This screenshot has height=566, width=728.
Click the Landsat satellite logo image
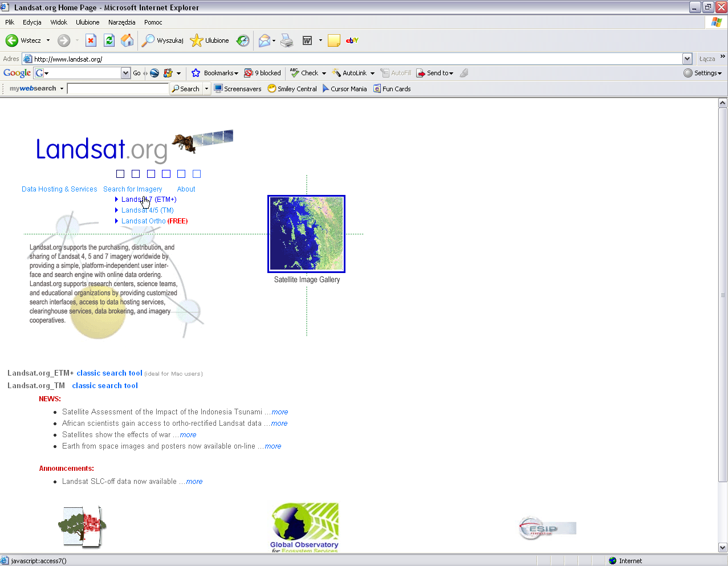coord(202,141)
